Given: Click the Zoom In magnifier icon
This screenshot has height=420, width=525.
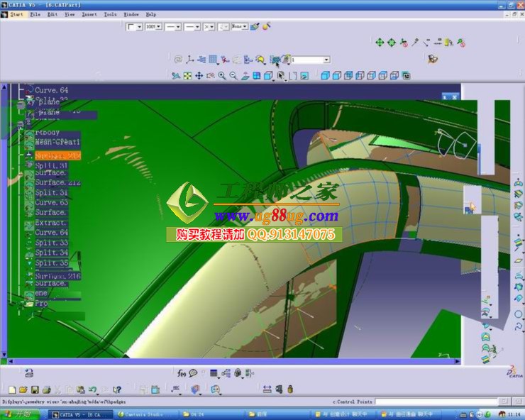Looking at the screenshot, I should [x=221, y=76].
